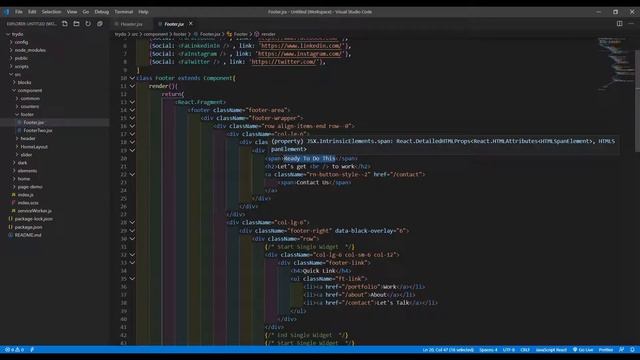Screen dimensions: 640x360
Task: Fold the class Footer line 10 arrow
Action: coord(132,78)
